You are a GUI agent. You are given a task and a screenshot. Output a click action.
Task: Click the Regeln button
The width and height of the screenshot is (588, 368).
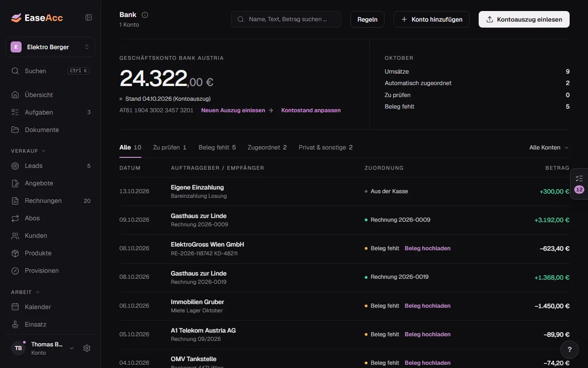pyautogui.click(x=367, y=19)
